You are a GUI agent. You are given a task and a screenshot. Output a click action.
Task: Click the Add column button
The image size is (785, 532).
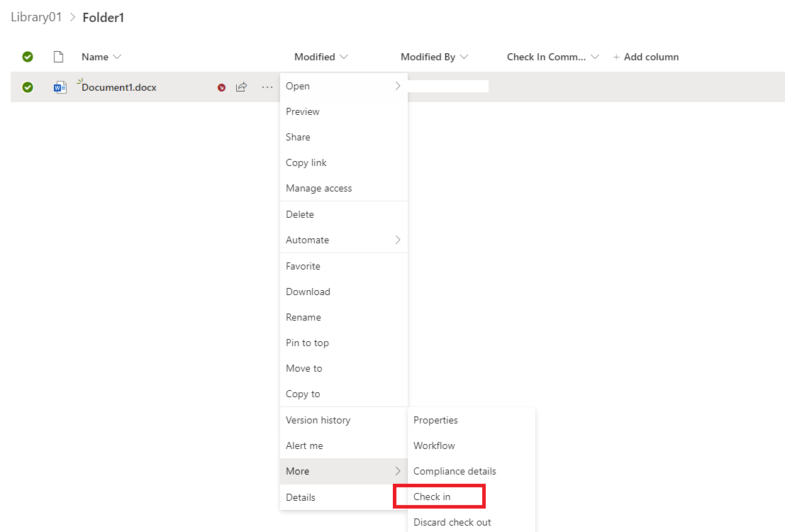[x=646, y=57]
